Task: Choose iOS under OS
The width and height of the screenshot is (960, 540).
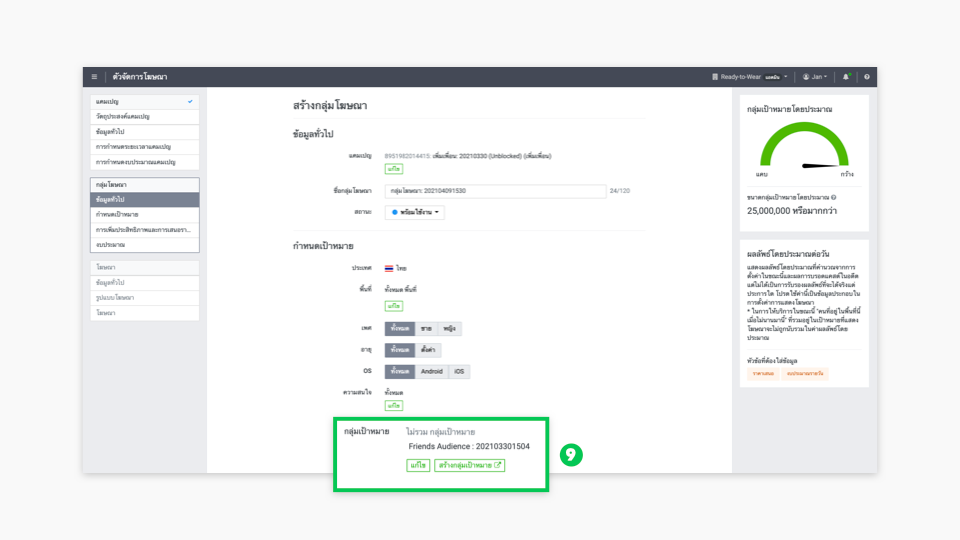Action: tap(458, 371)
